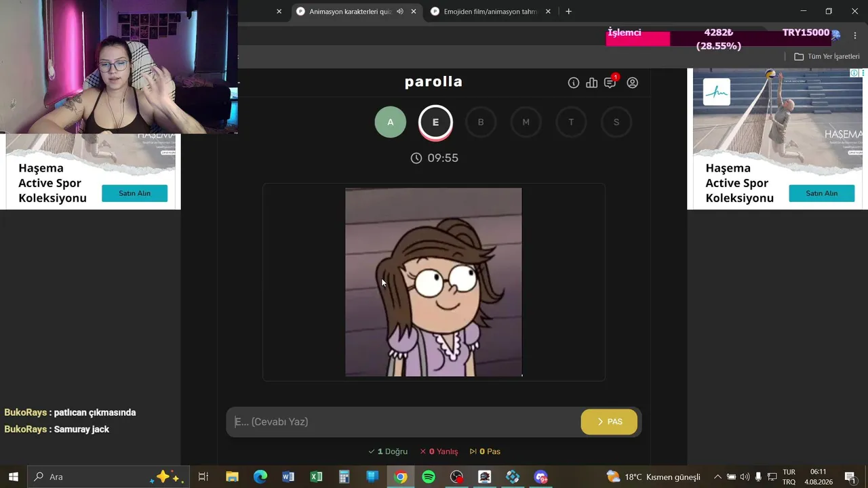Close the right-side Haşema ad

[863, 73]
